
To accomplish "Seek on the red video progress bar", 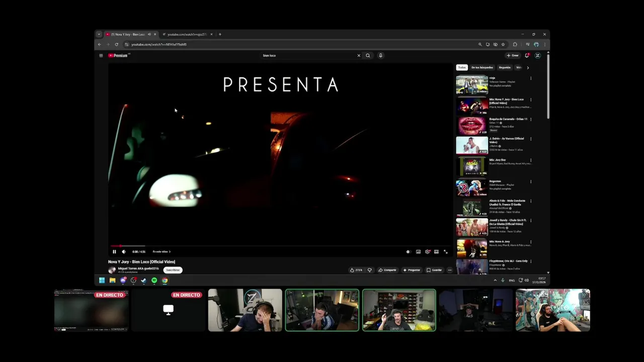I will point(280,246).
